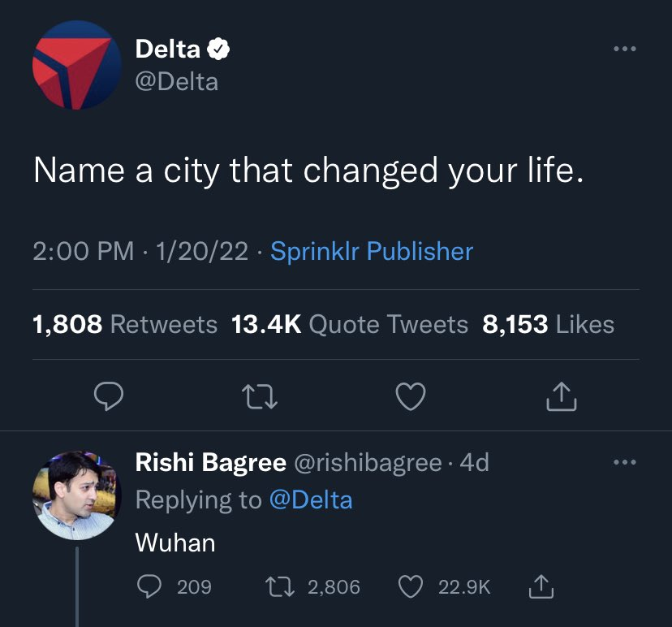Like Rishi Bagree's Wuhan reply
Screen dimensions: 672x627
click(x=412, y=586)
